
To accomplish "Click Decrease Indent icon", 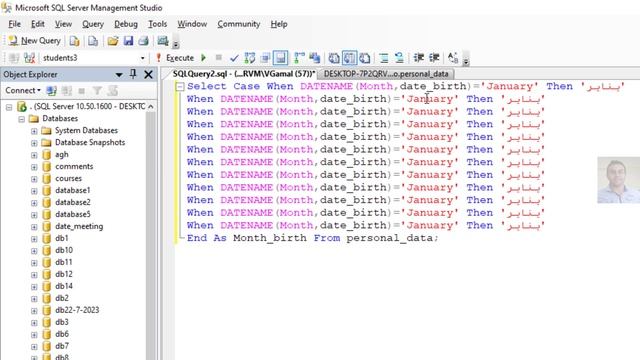I will tap(418, 58).
